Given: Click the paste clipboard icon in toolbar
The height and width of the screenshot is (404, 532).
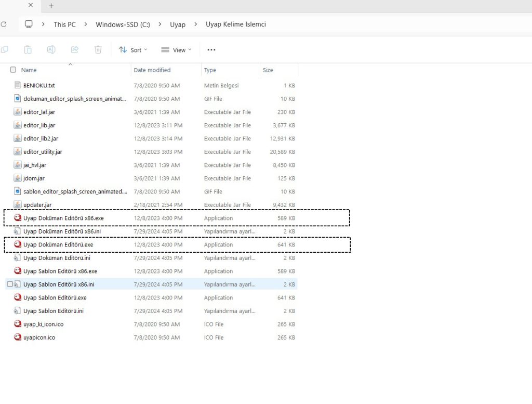Looking at the screenshot, I should (x=28, y=49).
